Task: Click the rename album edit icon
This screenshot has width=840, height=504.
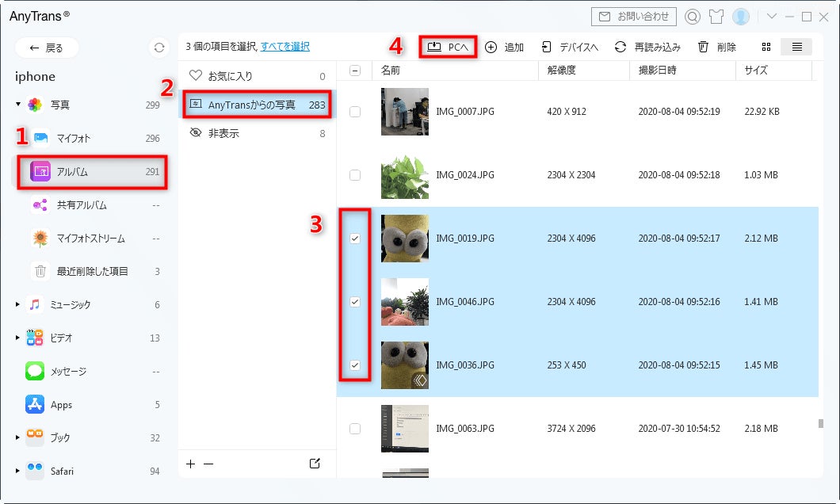Action: pos(315,464)
